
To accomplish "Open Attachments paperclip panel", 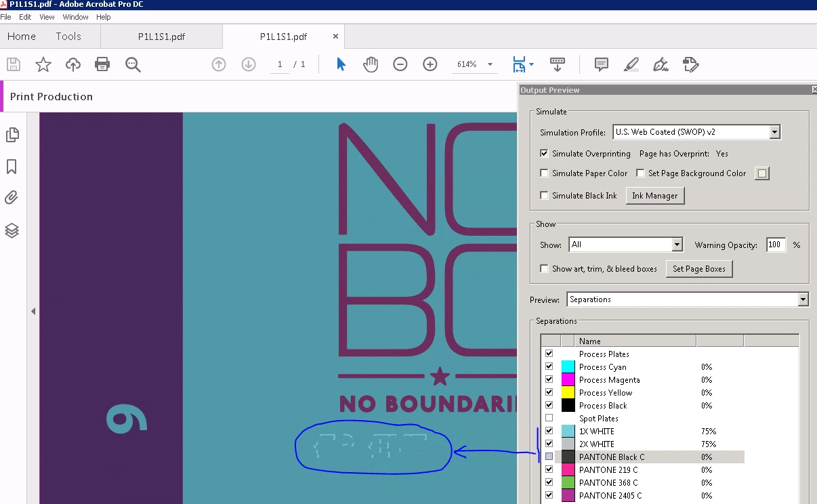I will (x=12, y=198).
